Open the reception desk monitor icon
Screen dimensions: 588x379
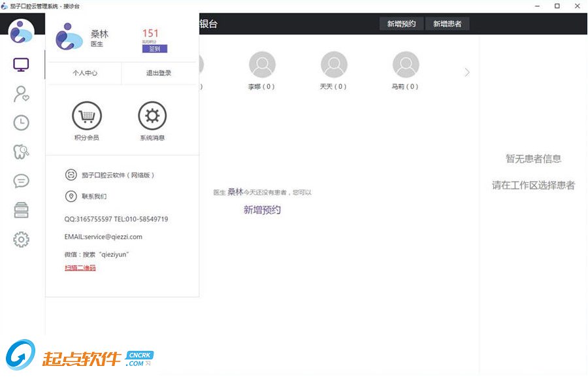click(x=21, y=65)
